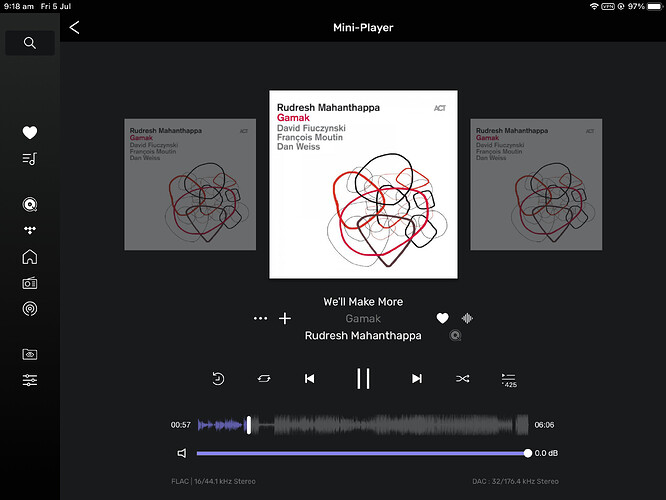This screenshot has width=666, height=500.
Task: Go to Home library in the sidebar
Action: 30,257
